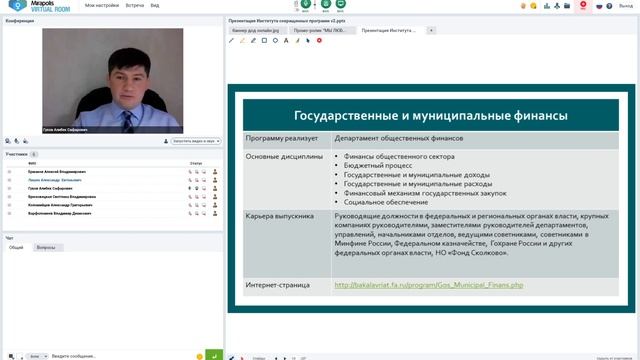Toggle the second green round button in top bar

[x=326, y=4]
